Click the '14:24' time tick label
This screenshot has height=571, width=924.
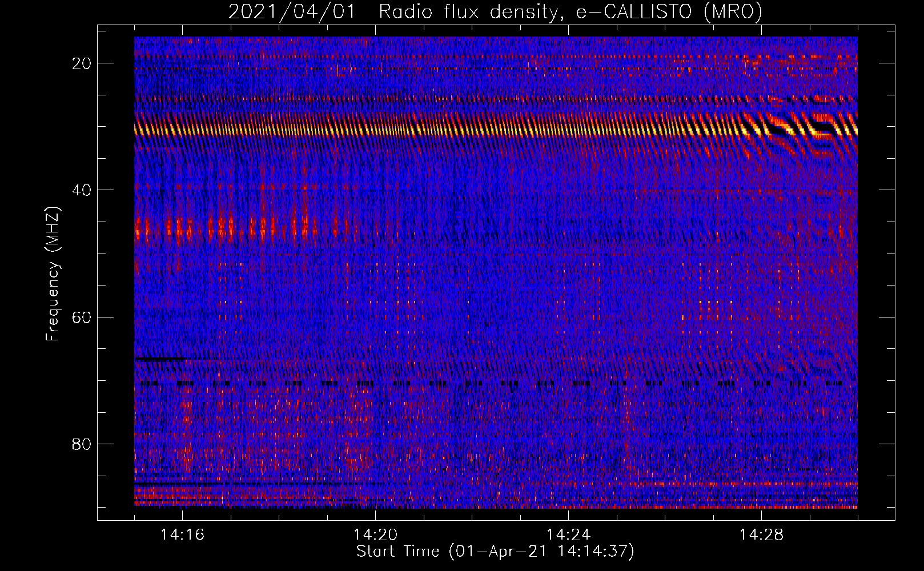(x=568, y=534)
